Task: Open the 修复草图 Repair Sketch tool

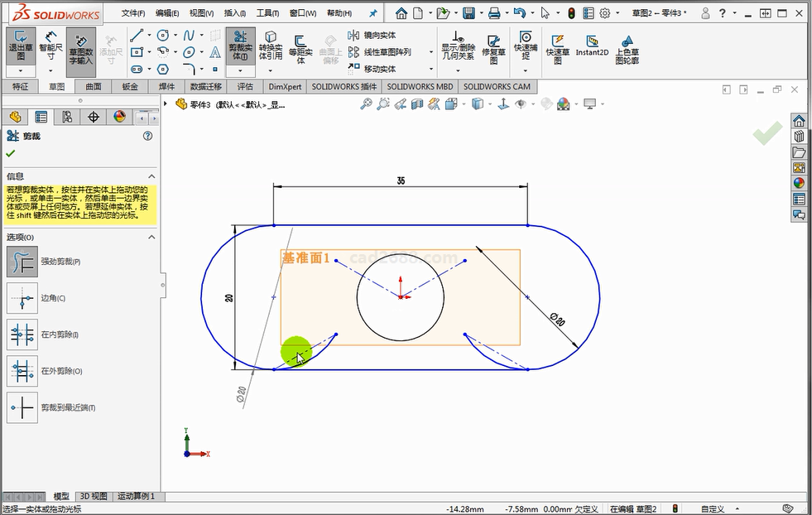Action: pyautogui.click(x=493, y=48)
